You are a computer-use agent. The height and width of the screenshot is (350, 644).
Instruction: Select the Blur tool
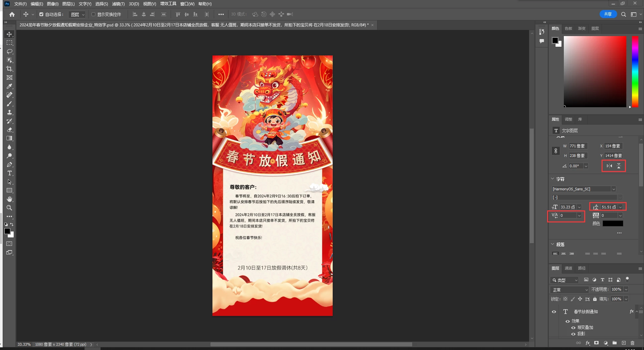pos(9,147)
